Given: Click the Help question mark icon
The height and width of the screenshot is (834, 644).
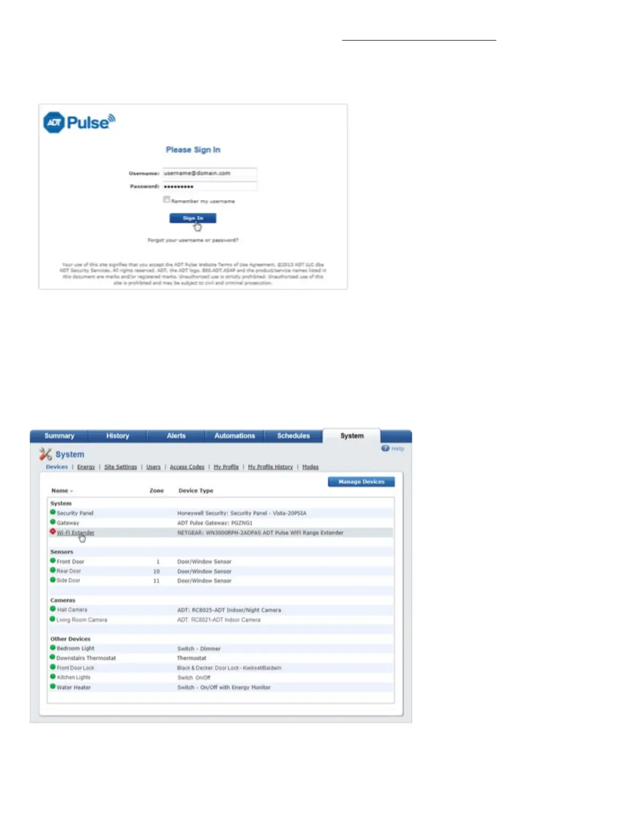Looking at the screenshot, I should pos(385,448).
